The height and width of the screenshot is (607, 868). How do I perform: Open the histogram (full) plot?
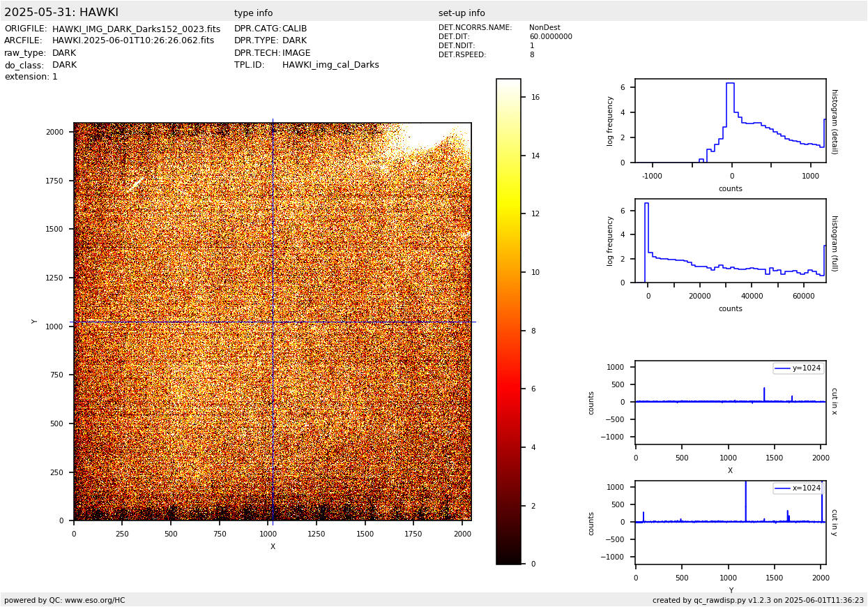[x=730, y=241]
